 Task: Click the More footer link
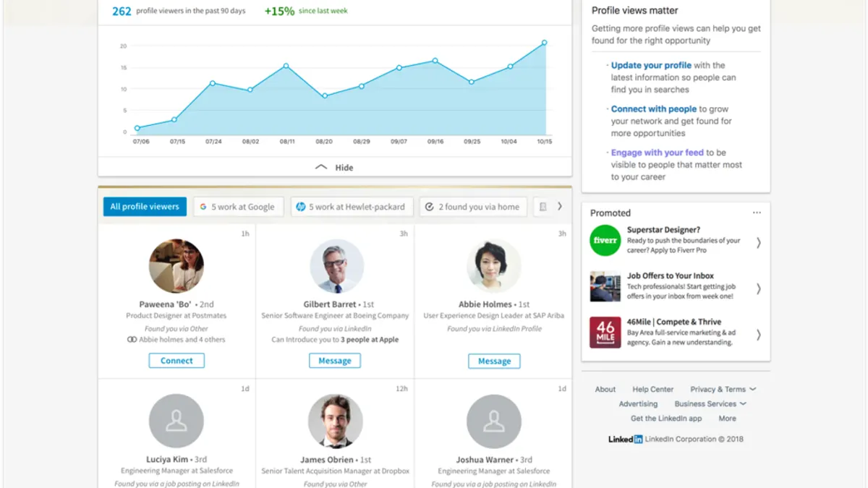pyautogui.click(x=728, y=418)
